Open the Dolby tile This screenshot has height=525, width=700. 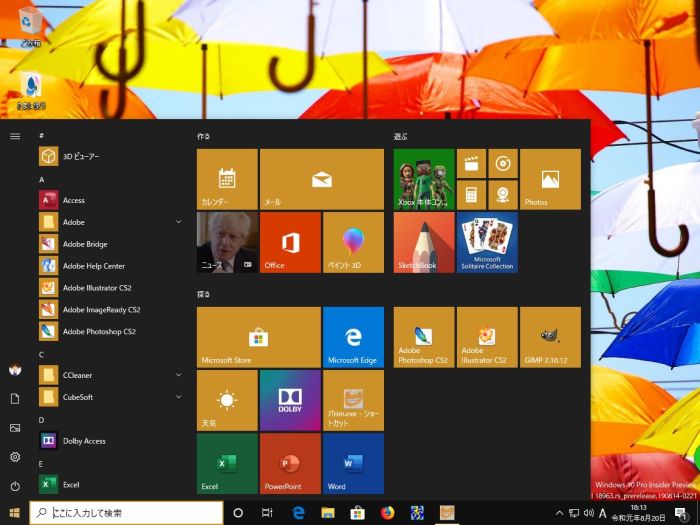tap(290, 400)
